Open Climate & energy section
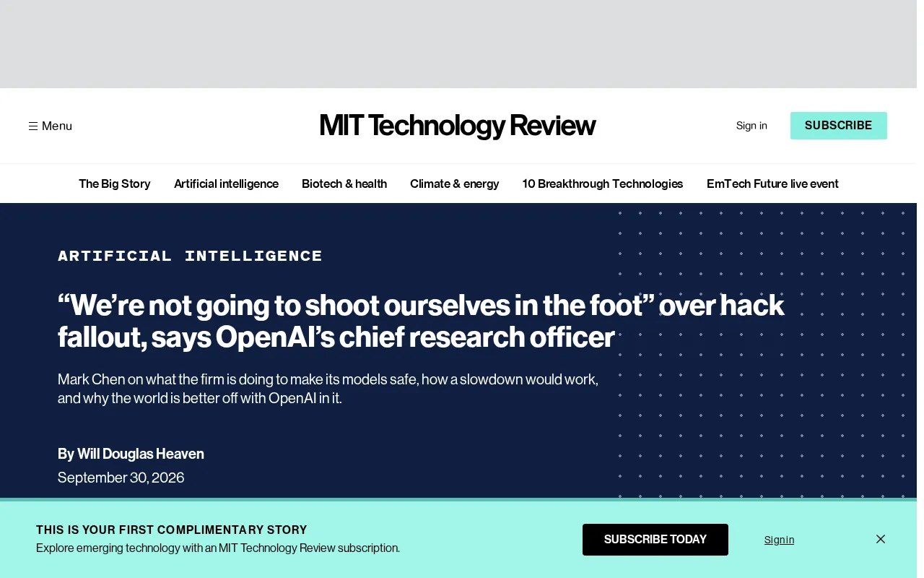924x578 pixels. (x=455, y=184)
